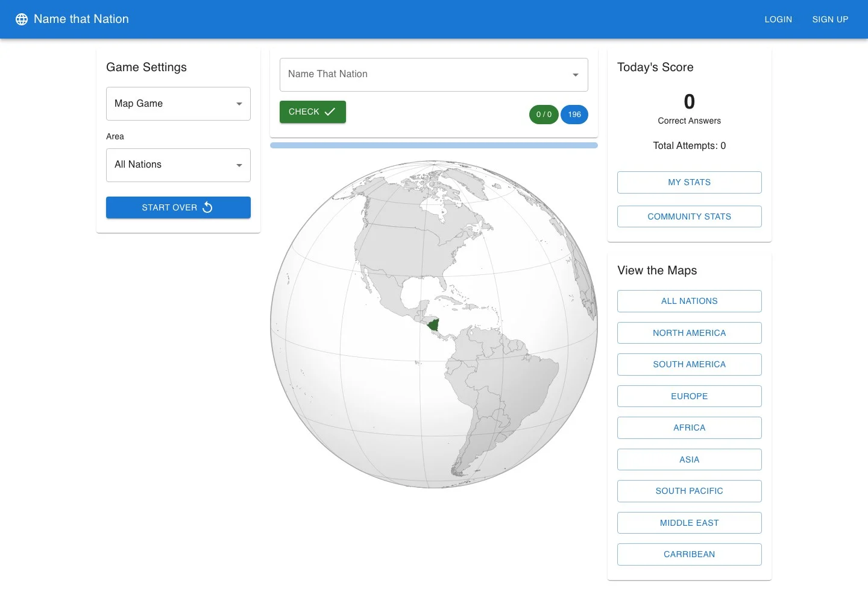Open the All Nations area dropdown
The image size is (868, 603).
pos(178,165)
